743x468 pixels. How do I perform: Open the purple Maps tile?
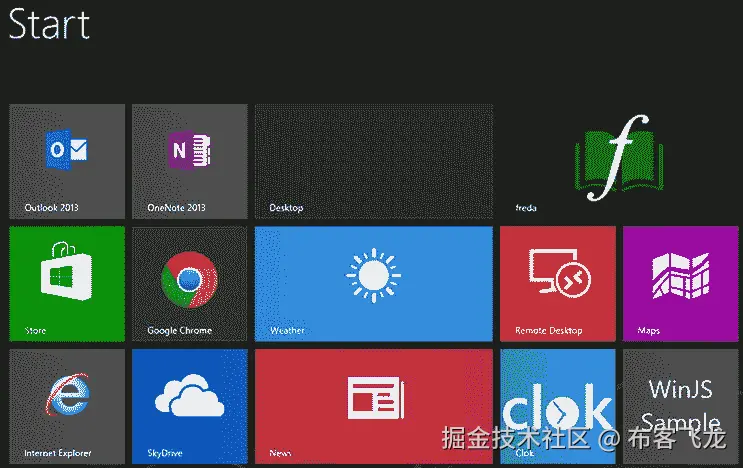pos(681,284)
